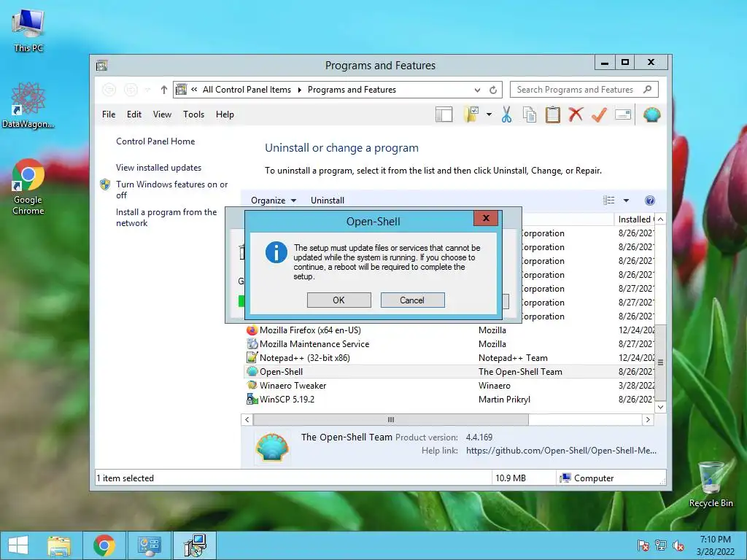Screen dimensions: 747x560
Task: Click The Open-Shell Team publisher cell
Action: (x=520, y=371)
